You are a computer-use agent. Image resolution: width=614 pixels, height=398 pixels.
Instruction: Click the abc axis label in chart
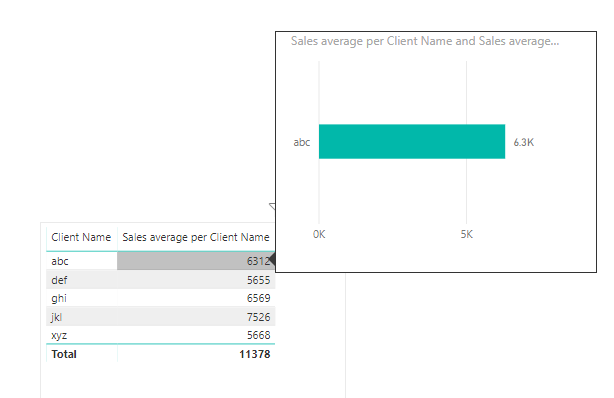point(302,142)
